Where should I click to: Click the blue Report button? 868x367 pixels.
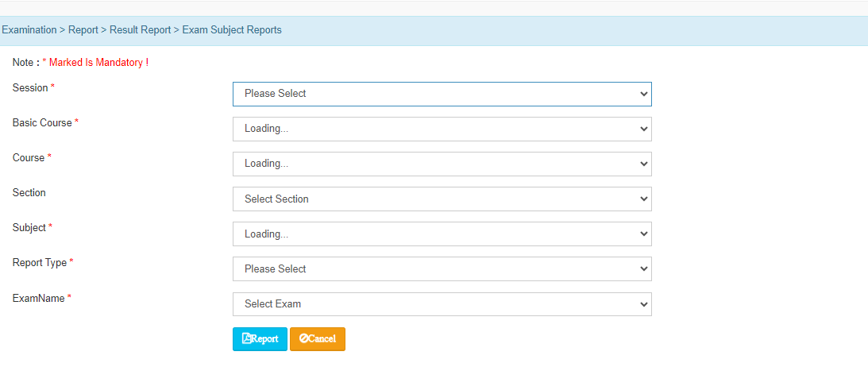(260, 338)
